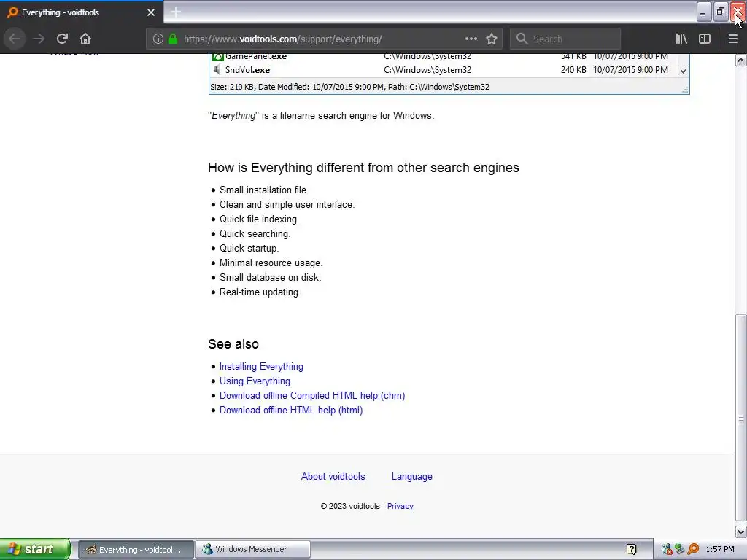Click the green secure connection padlock
Image resolution: width=747 pixels, height=560 pixels.
[172, 39]
